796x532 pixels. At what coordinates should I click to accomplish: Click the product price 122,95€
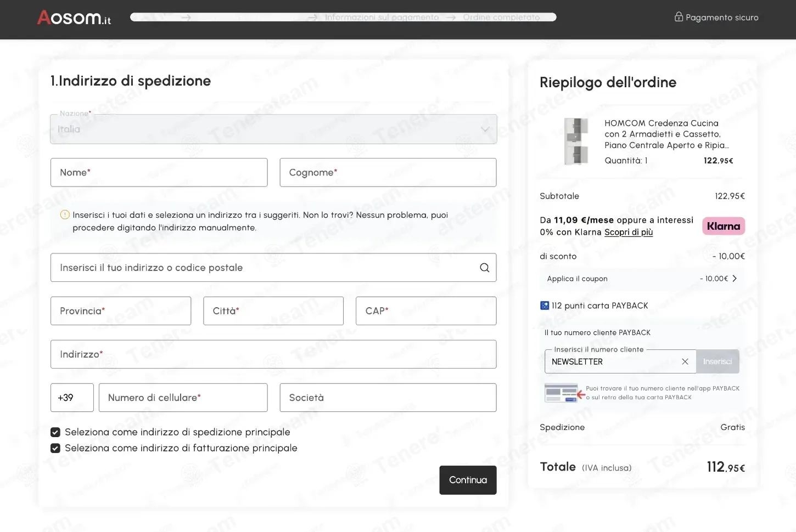pos(718,161)
